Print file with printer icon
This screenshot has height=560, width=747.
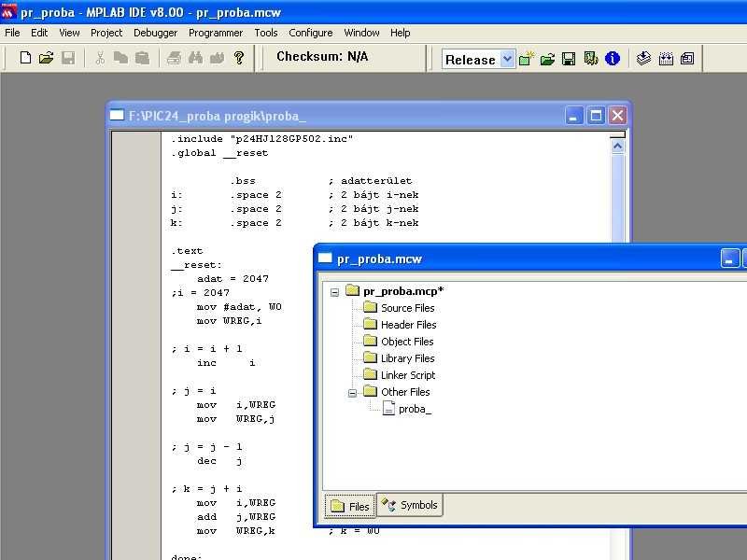(174, 58)
